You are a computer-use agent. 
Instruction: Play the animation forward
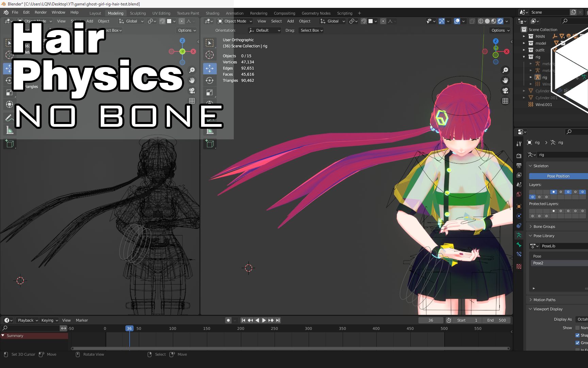pyautogui.click(x=264, y=320)
